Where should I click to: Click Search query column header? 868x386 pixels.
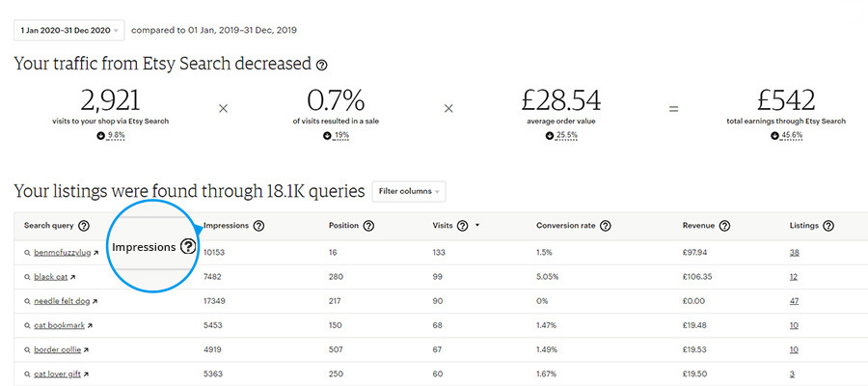click(x=49, y=226)
